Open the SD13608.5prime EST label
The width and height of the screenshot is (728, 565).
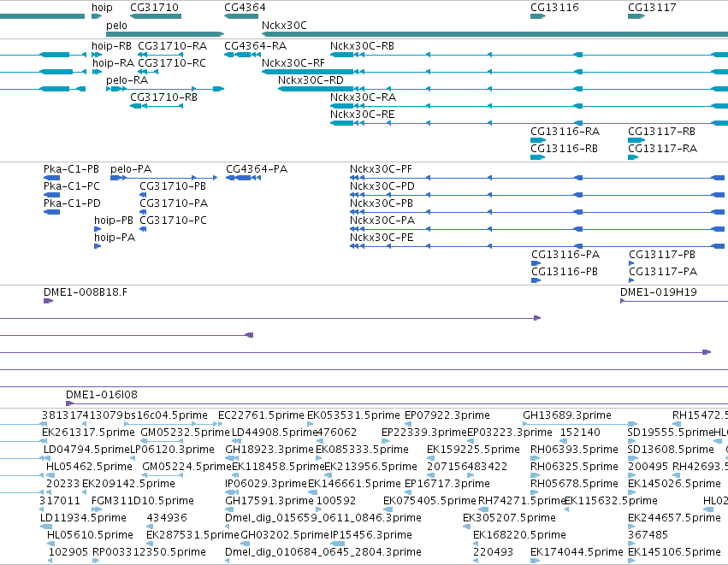[671, 450]
